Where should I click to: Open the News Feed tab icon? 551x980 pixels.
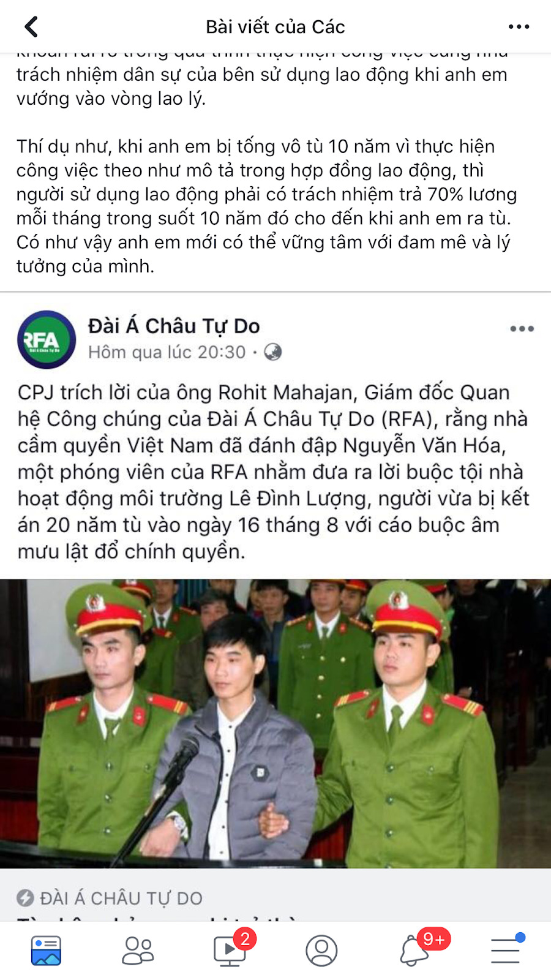tap(46, 951)
